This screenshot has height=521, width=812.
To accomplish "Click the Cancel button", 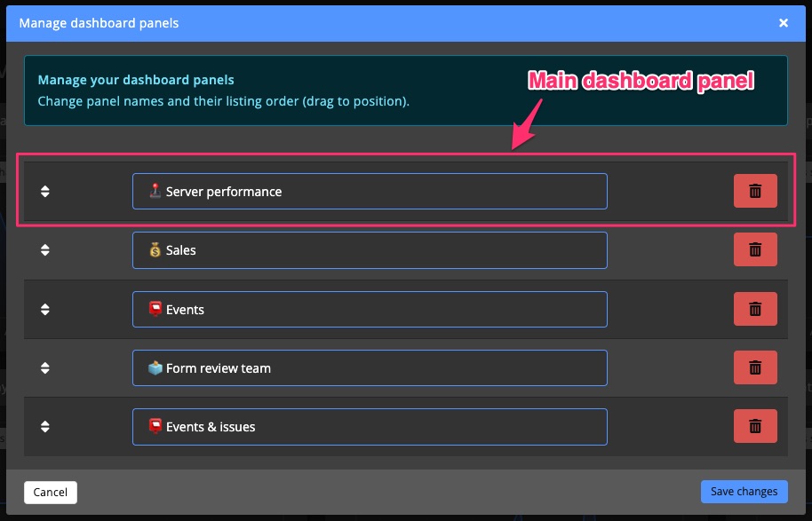I will coord(50,492).
